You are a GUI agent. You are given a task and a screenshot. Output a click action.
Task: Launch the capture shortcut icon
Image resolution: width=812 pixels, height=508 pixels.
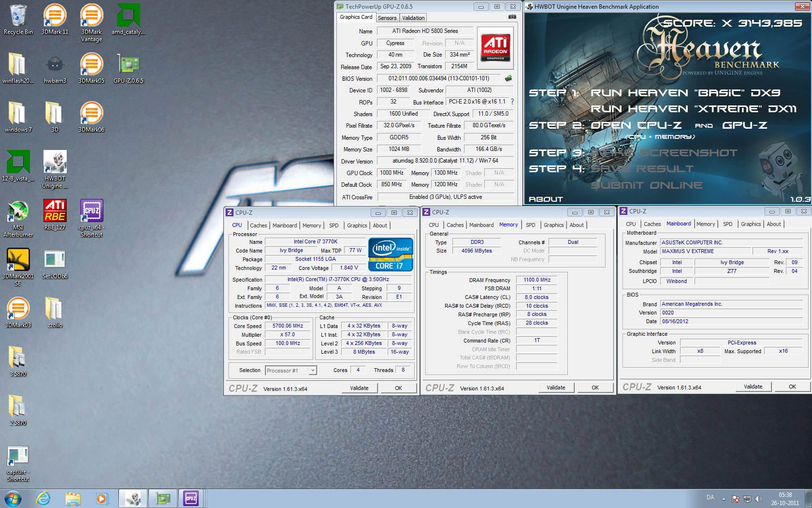(x=18, y=463)
